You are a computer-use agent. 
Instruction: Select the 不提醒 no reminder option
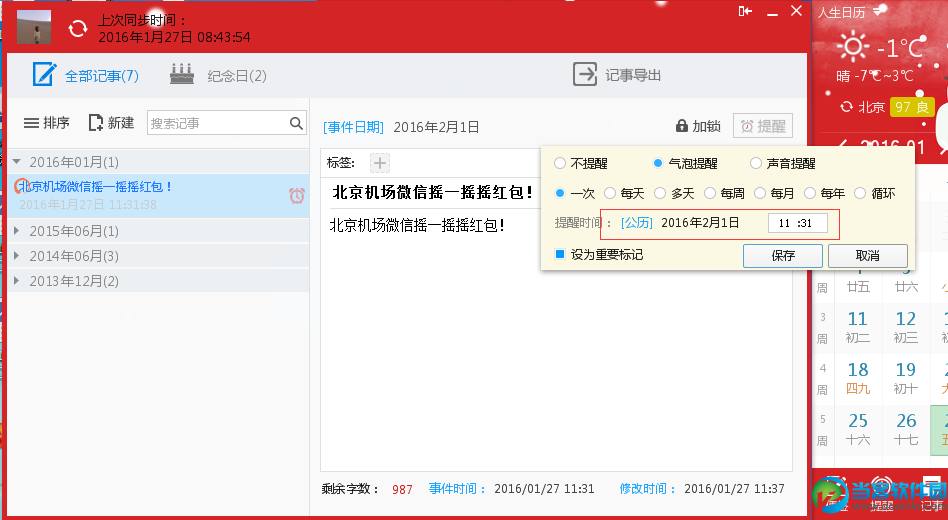click(580, 163)
